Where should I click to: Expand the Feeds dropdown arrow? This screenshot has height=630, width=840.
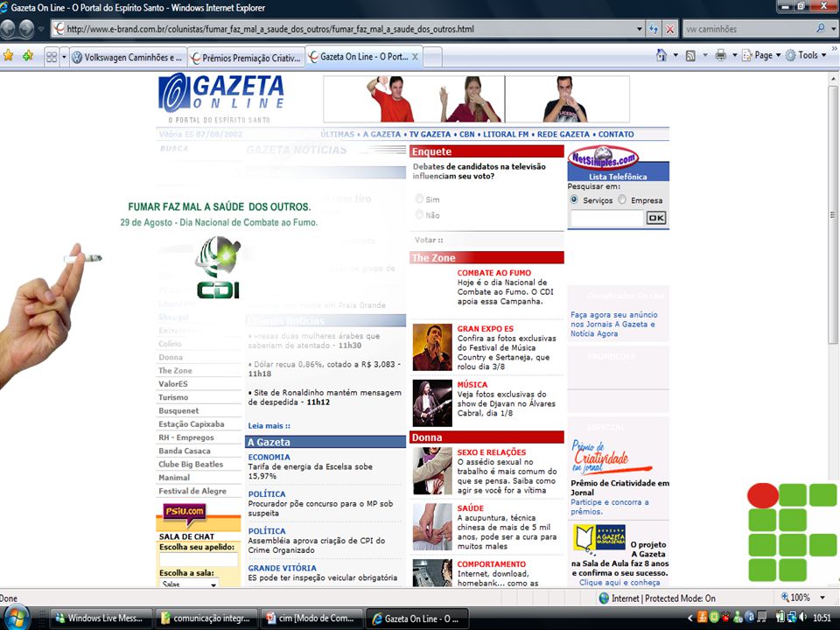tap(705, 55)
